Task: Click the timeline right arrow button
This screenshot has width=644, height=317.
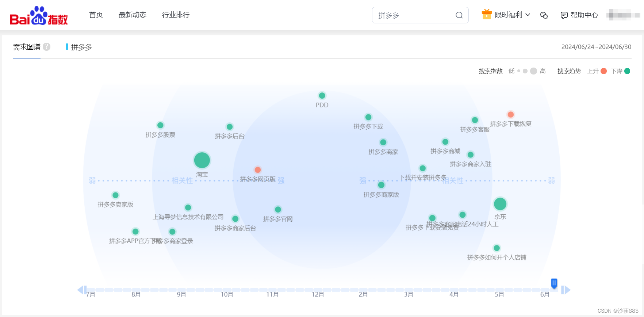Action: click(566, 290)
